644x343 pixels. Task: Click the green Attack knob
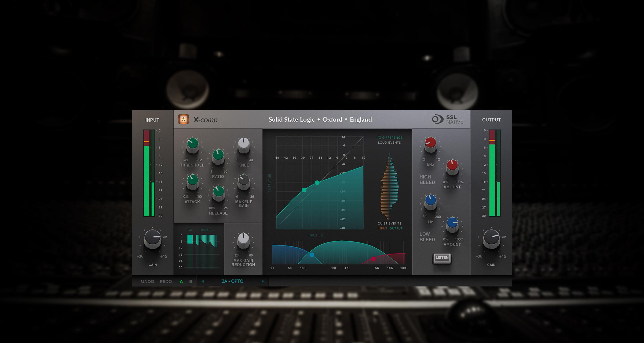[192, 182]
